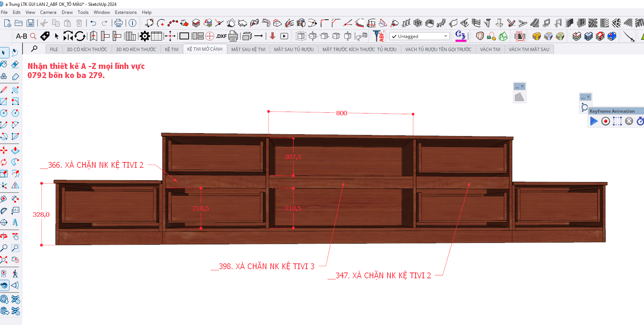Select the Eraser tool in left toolbar

click(x=15, y=65)
